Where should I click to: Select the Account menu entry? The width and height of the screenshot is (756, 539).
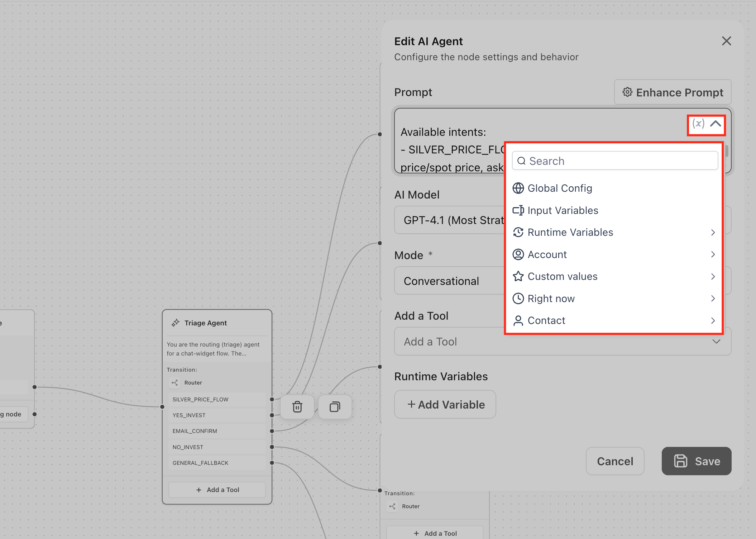click(547, 254)
